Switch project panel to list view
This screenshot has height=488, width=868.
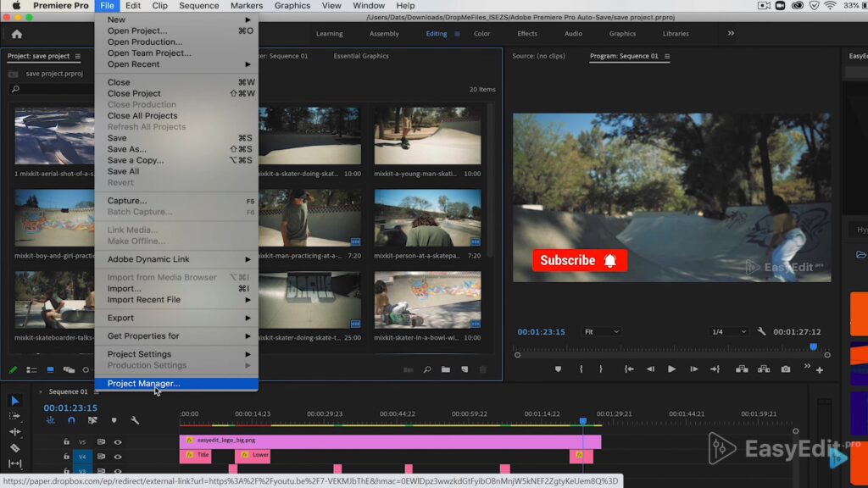click(31, 369)
